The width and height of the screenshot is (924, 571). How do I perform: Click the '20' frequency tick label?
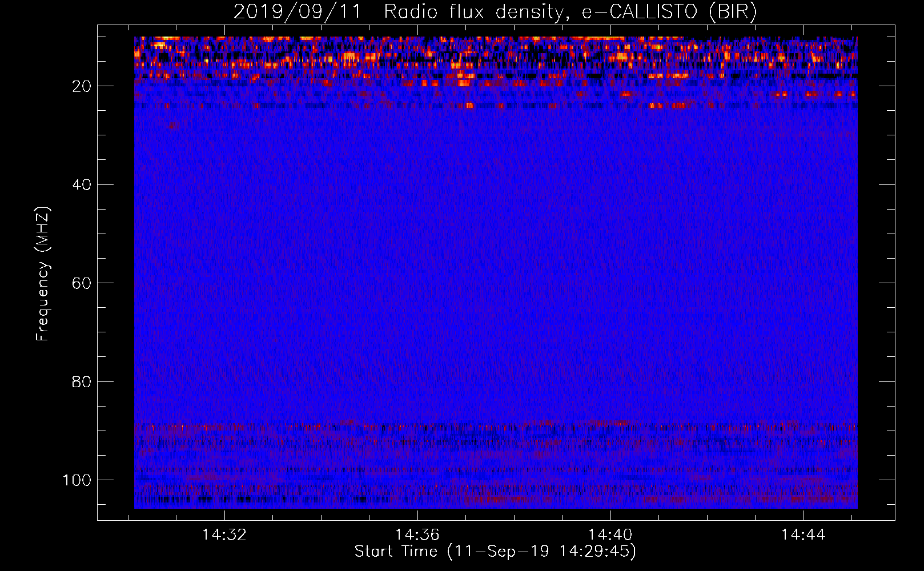[82, 86]
